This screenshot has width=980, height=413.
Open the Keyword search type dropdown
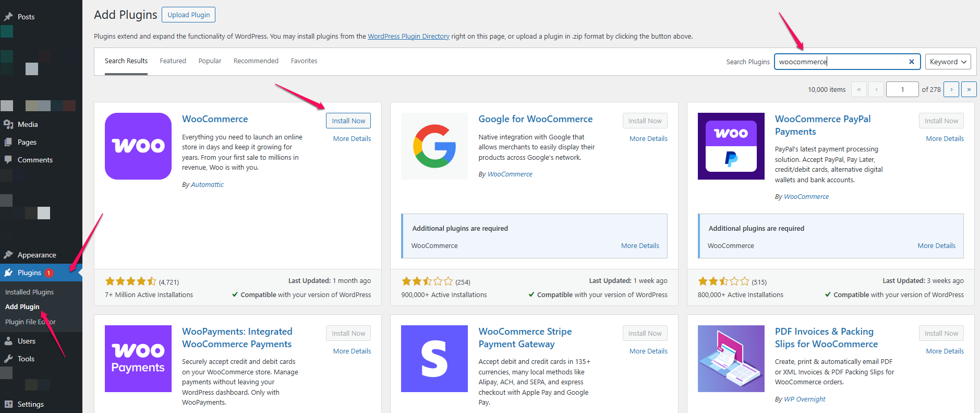pos(948,62)
